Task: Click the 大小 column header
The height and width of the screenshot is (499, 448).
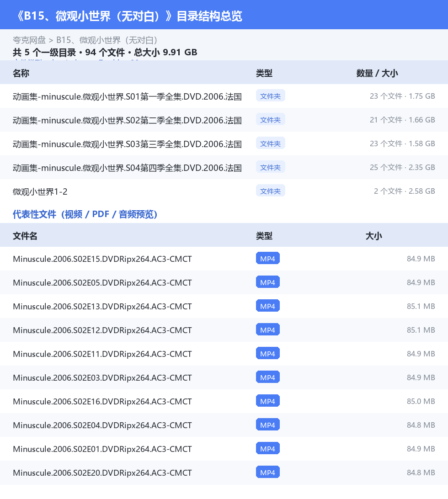Action: [373, 236]
